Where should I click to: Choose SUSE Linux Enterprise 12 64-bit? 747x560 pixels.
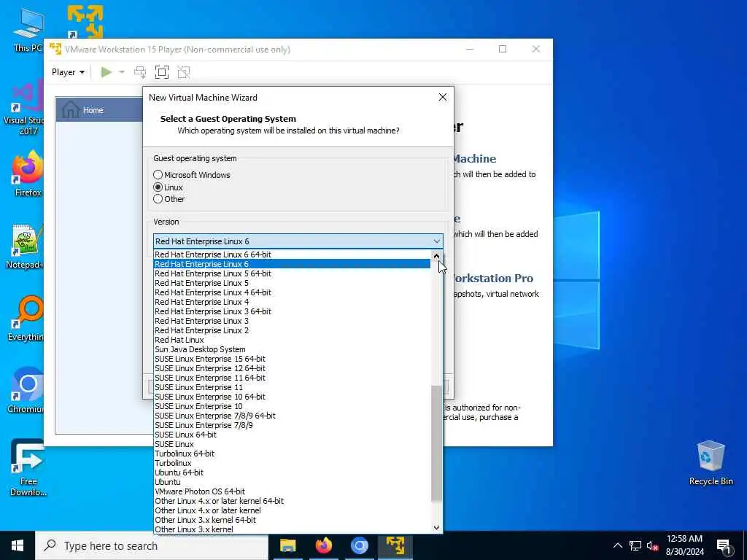[x=293, y=368]
